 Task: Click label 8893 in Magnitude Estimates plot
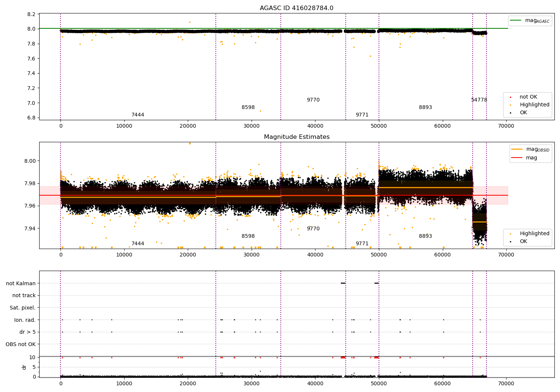(425, 236)
